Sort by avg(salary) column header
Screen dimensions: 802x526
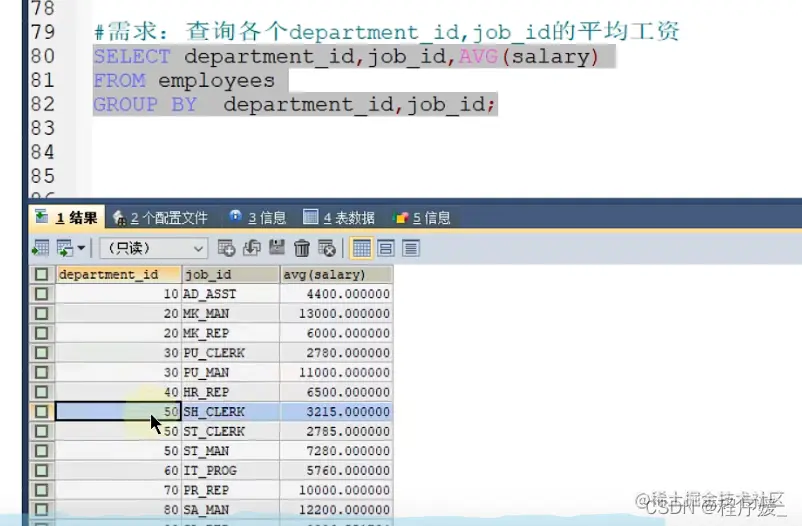pos(337,275)
